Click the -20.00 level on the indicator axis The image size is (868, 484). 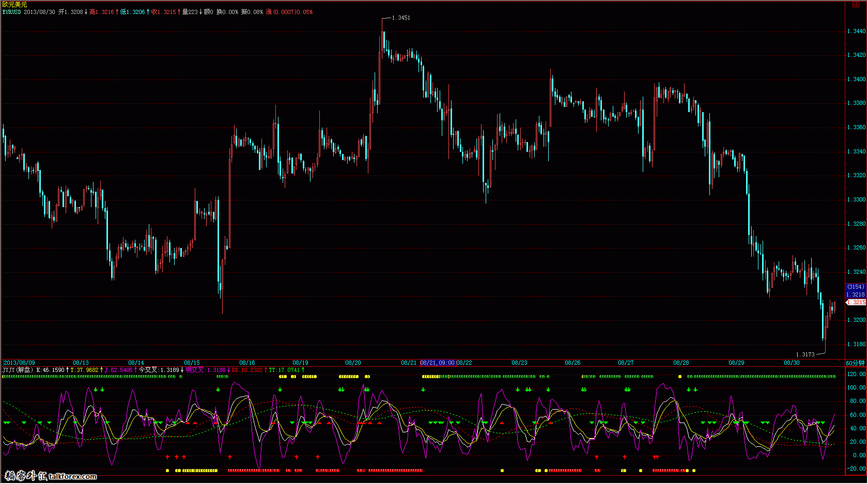click(857, 469)
